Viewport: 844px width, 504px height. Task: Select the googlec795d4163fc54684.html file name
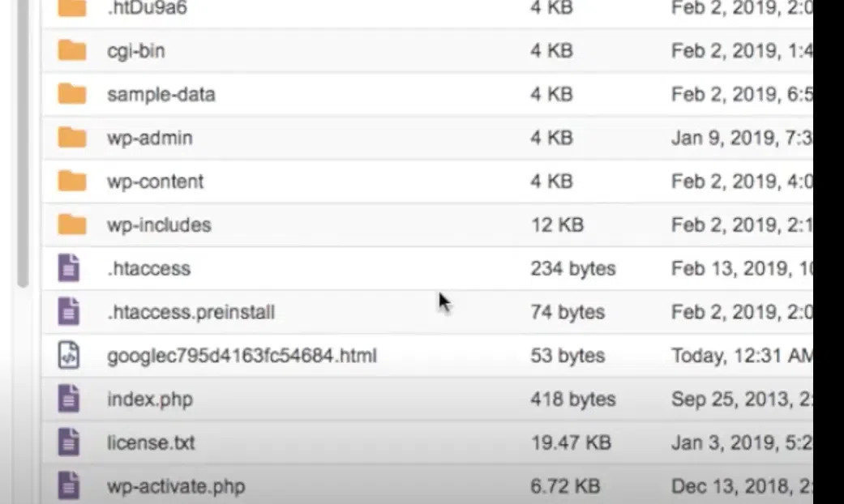coord(242,356)
